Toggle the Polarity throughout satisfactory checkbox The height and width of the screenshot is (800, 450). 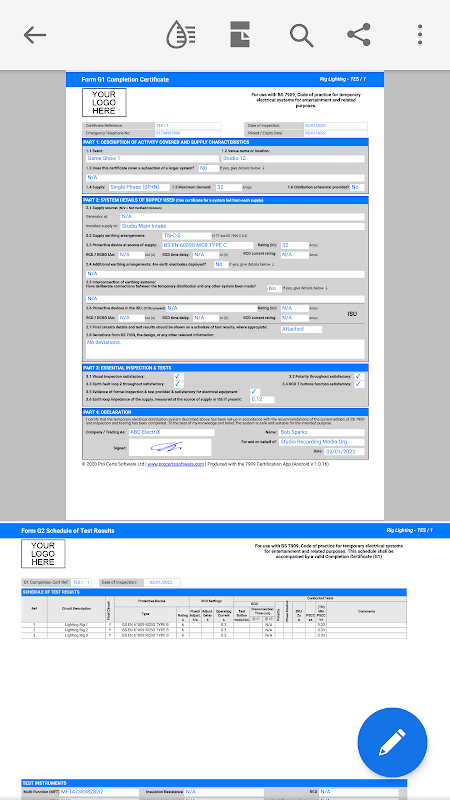[x=359, y=377]
